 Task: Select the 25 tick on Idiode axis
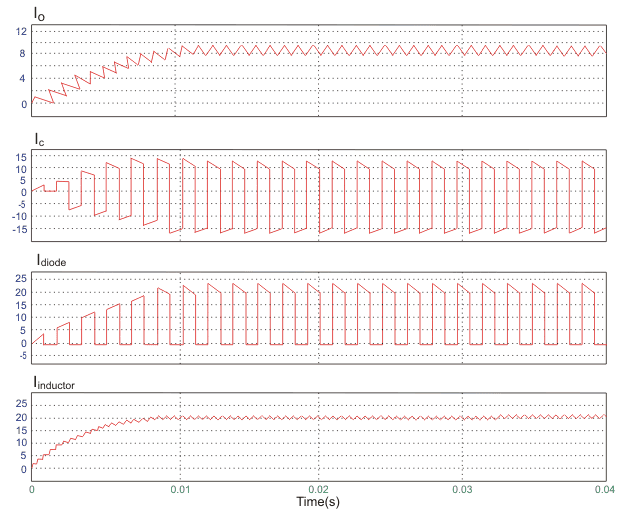20,279
